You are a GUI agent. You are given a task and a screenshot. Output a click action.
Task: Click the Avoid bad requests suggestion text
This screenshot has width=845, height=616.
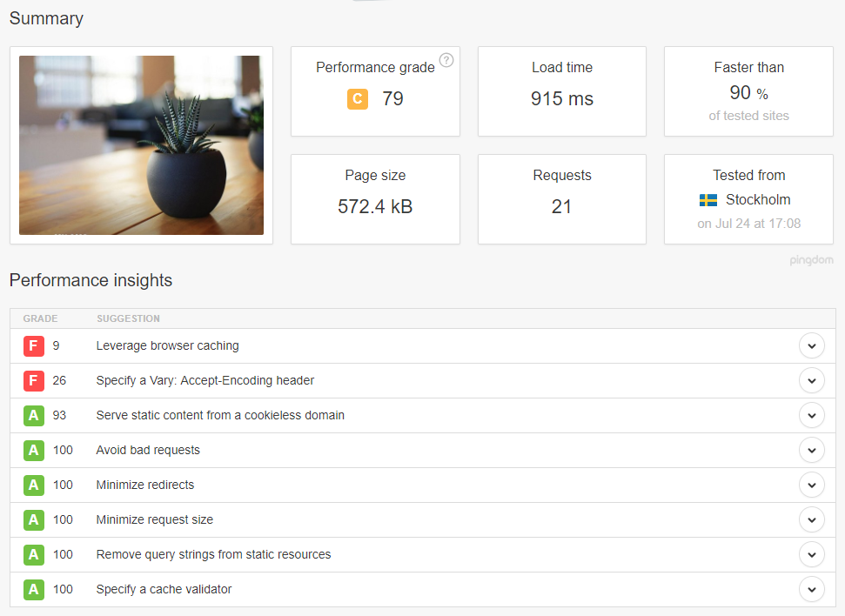(148, 450)
